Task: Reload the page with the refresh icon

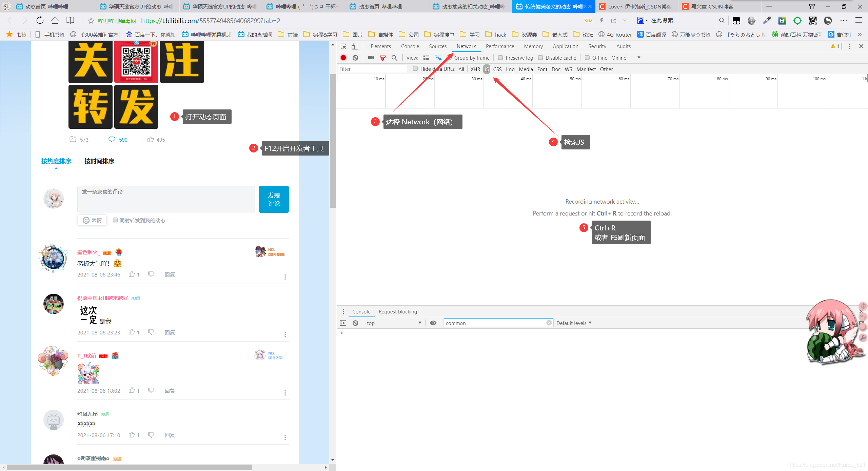Action: coord(40,21)
